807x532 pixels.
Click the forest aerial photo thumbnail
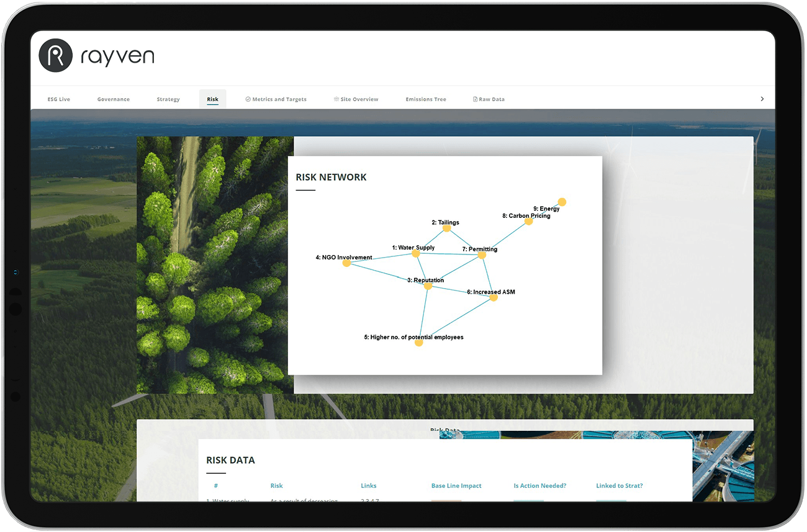pos(215,265)
